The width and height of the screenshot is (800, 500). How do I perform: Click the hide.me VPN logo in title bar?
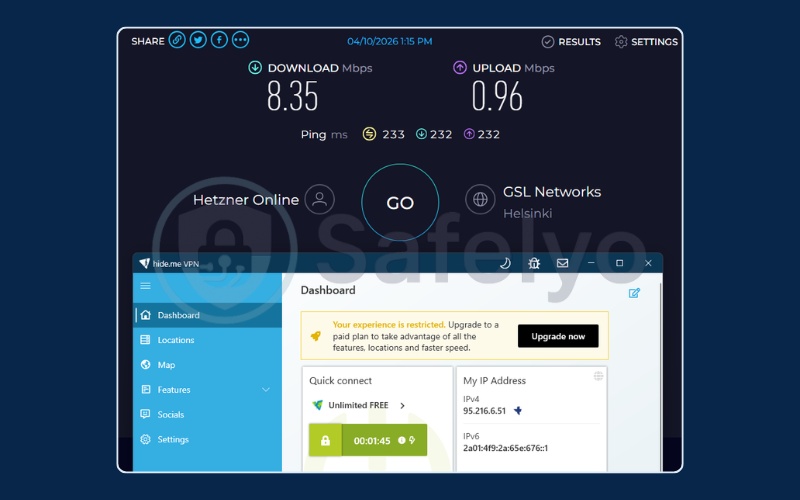click(x=144, y=263)
